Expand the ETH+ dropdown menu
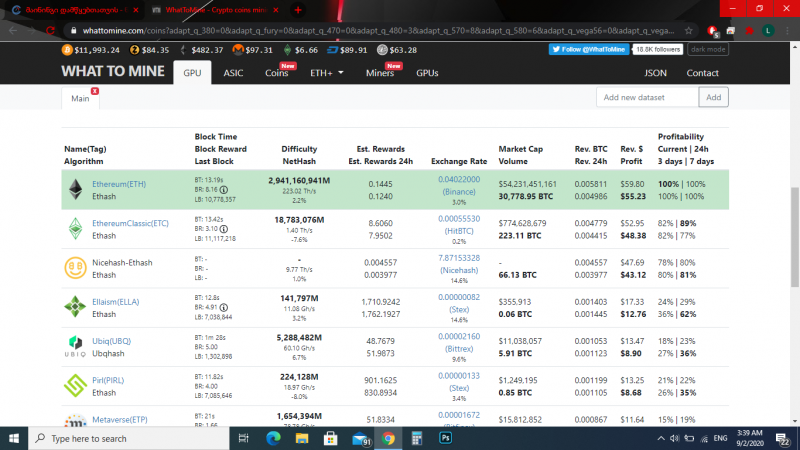 [327, 73]
